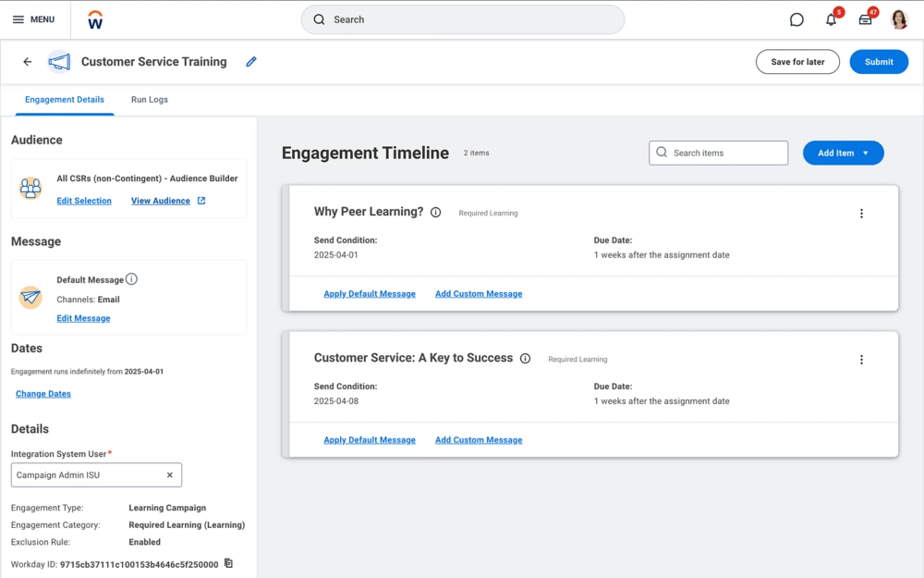Open the user profile avatar
The width and height of the screenshot is (924, 578).
[x=899, y=19]
